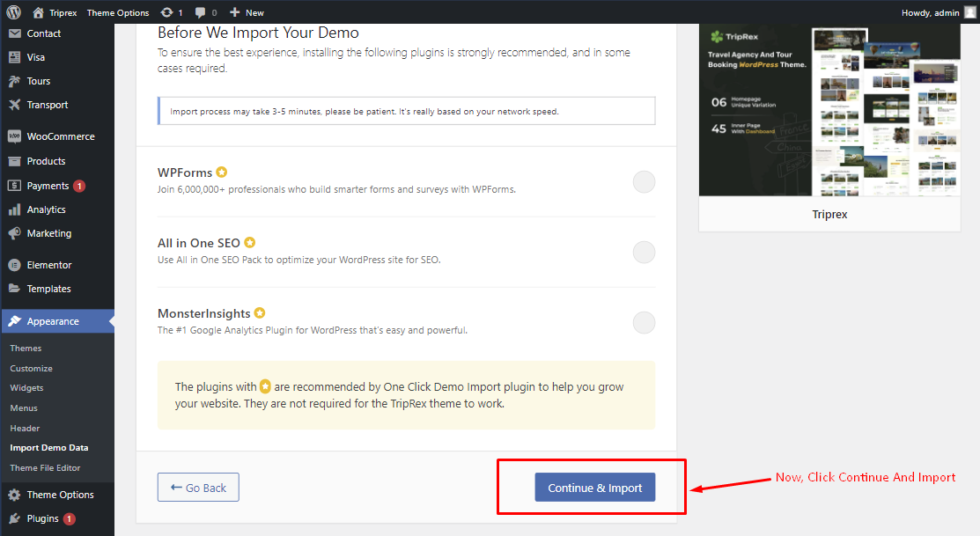
Task: Open Header under Appearance
Action: (x=25, y=429)
